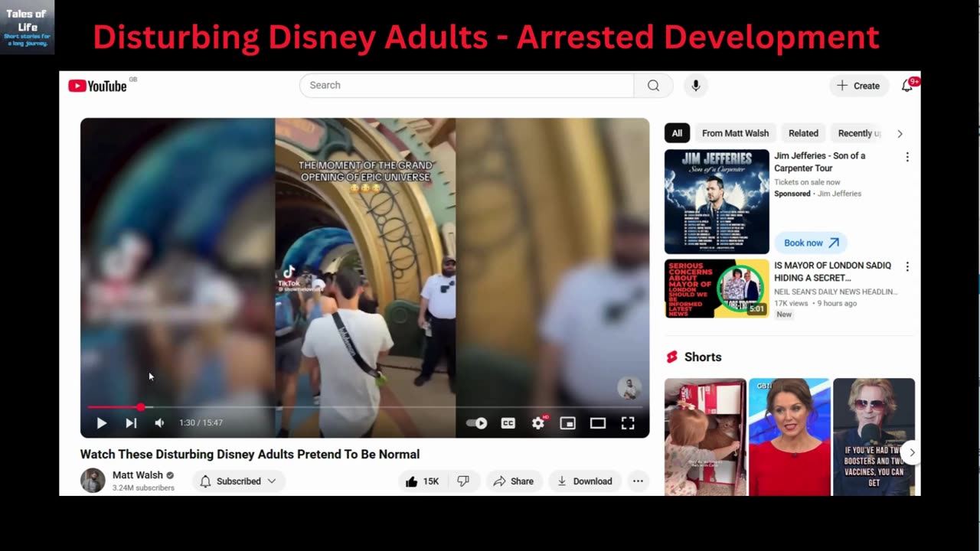Open Matt Walsh channel name link
The width and height of the screenshot is (980, 551).
coord(138,475)
